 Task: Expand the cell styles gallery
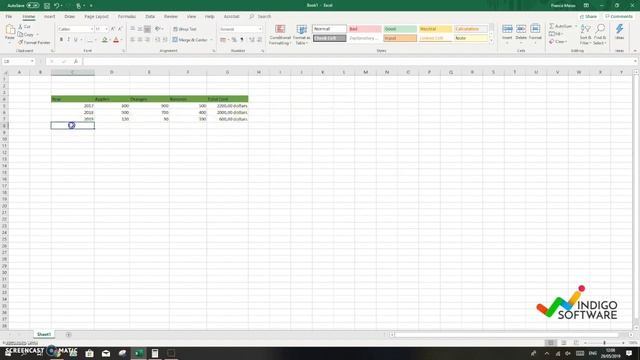click(491, 41)
